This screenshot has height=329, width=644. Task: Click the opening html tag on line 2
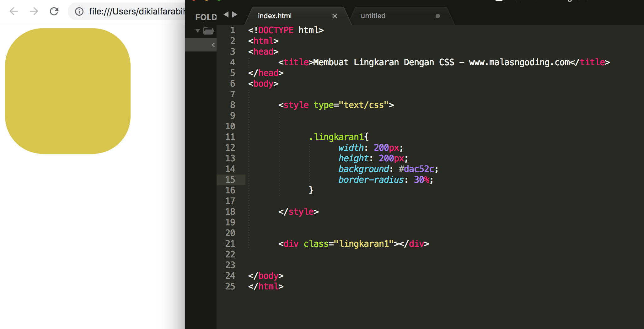point(263,41)
